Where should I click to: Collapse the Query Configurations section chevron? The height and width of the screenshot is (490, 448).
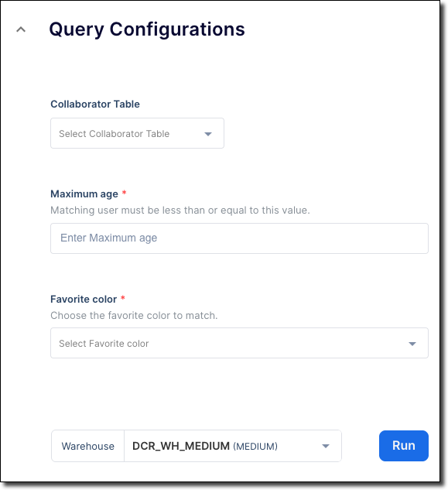[21, 29]
